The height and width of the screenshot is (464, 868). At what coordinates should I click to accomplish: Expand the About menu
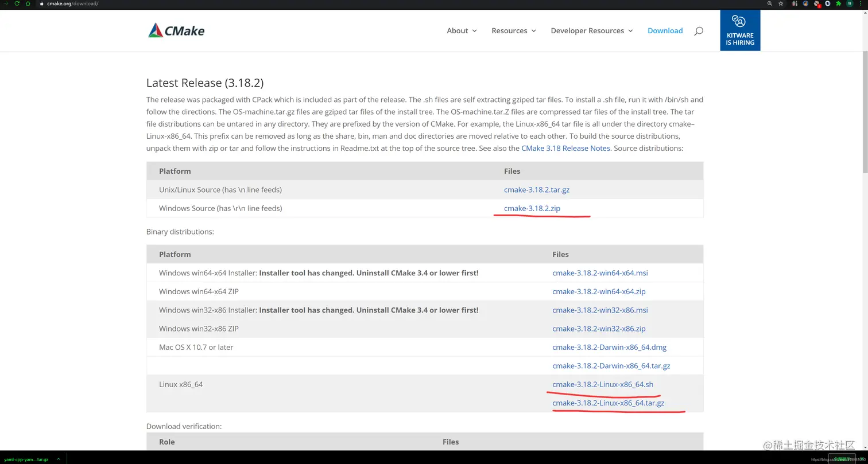462,30
